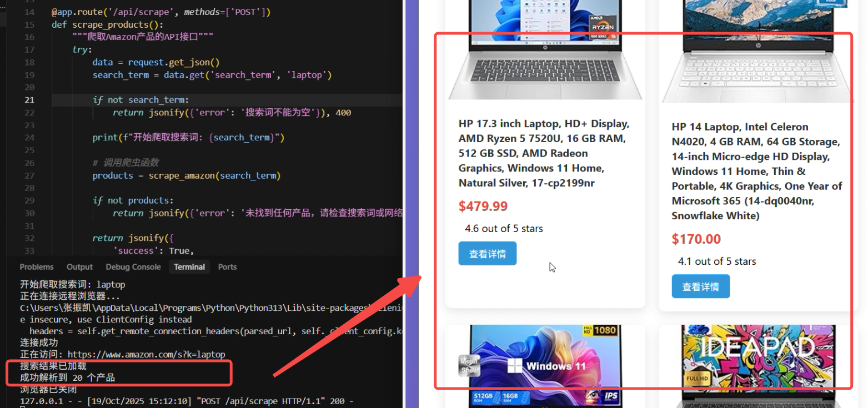The width and height of the screenshot is (868, 408).
Task: Click 查看详情 under the $170.00 HP laptop
Action: click(x=701, y=286)
